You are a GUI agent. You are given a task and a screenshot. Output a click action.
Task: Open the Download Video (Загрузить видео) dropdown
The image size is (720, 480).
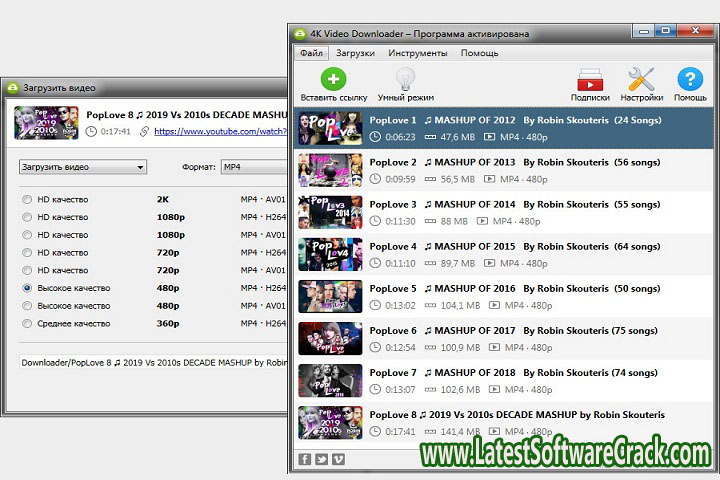pos(83,167)
